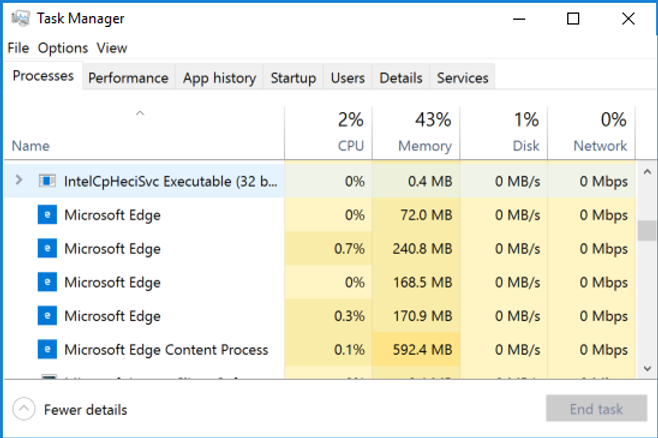Close the Task Manager window

click(628, 18)
